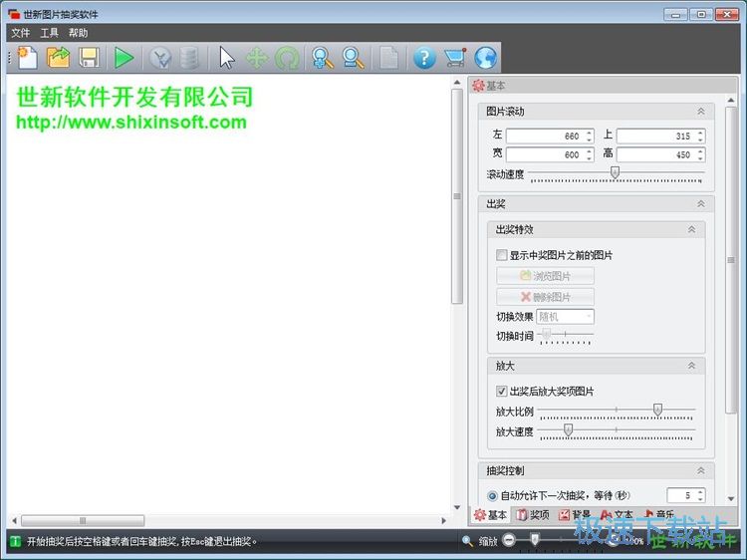Uncheck 出奖后放大奖项图片 checkbox
Image resolution: width=747 pixels, height=560 pixels.
(x=502, y=392)
